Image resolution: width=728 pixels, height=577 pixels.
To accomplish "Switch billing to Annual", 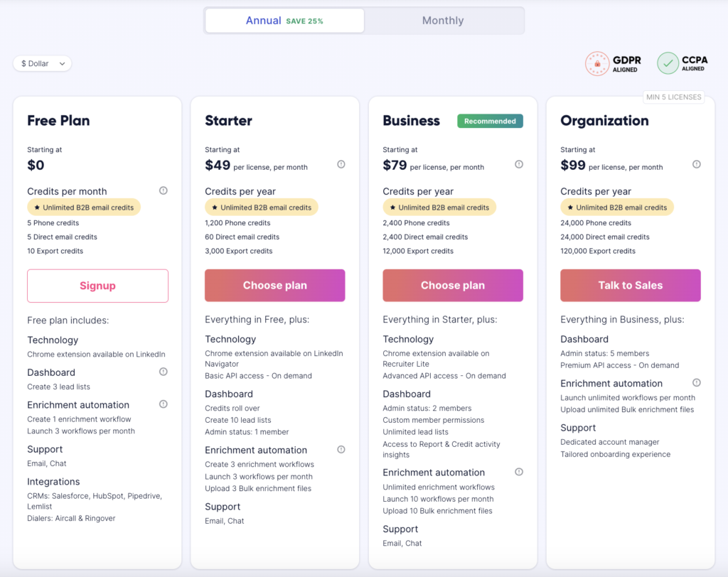I will 284,21.
